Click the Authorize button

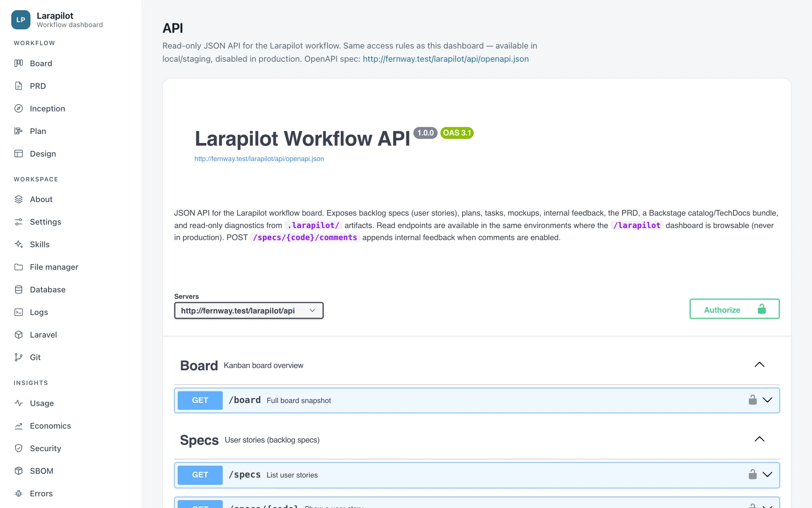point(735,309)
